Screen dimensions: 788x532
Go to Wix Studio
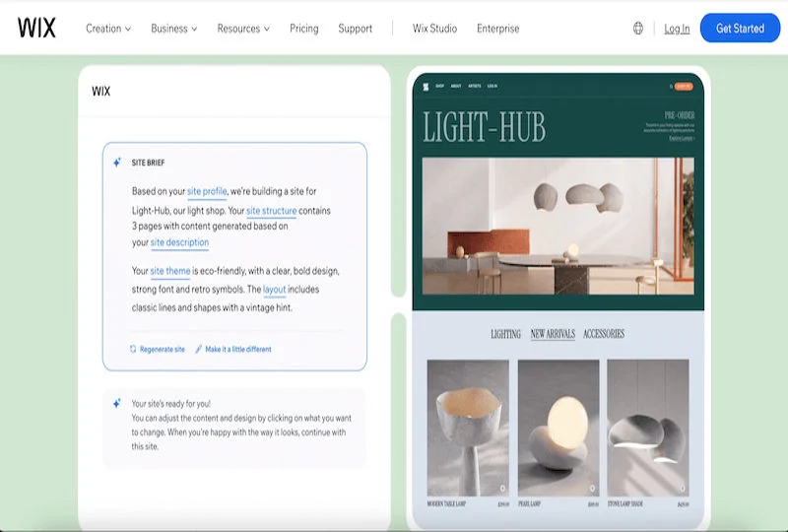(434, 29)
